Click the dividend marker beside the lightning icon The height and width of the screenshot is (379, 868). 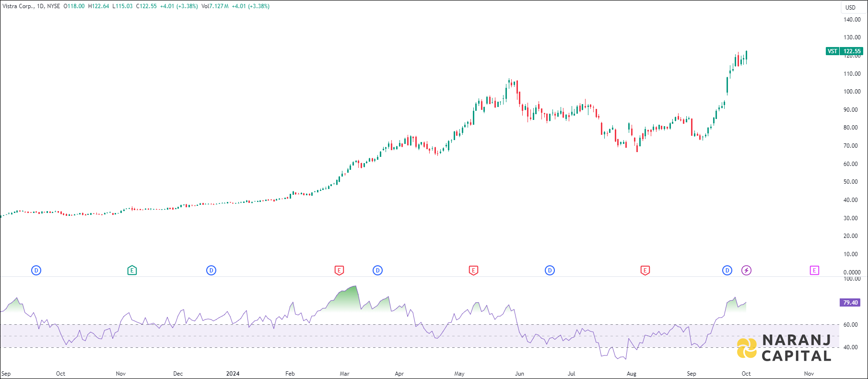(x=727, y=271)
